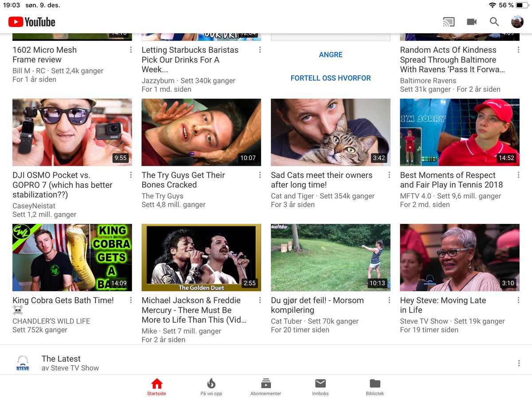The width and height of the screenshot is (532, 399).
Task: Tap the ANGRE undo button
Action: (331, 55)
